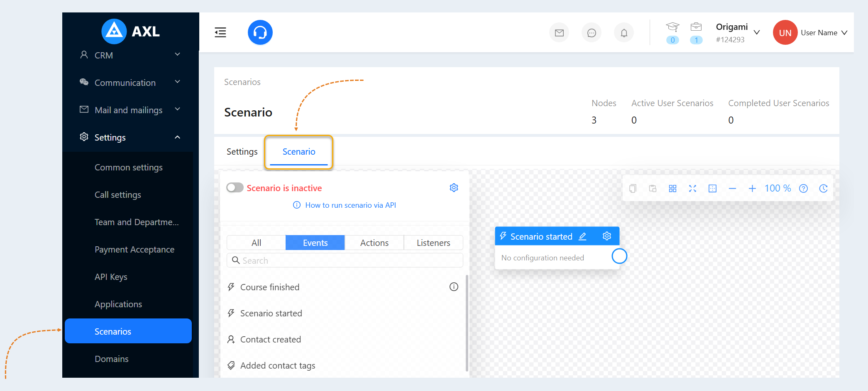The width and height of the screenshot is (868, 391).
Task: Select the Course finished event
Action: click(x=270, y=287)
